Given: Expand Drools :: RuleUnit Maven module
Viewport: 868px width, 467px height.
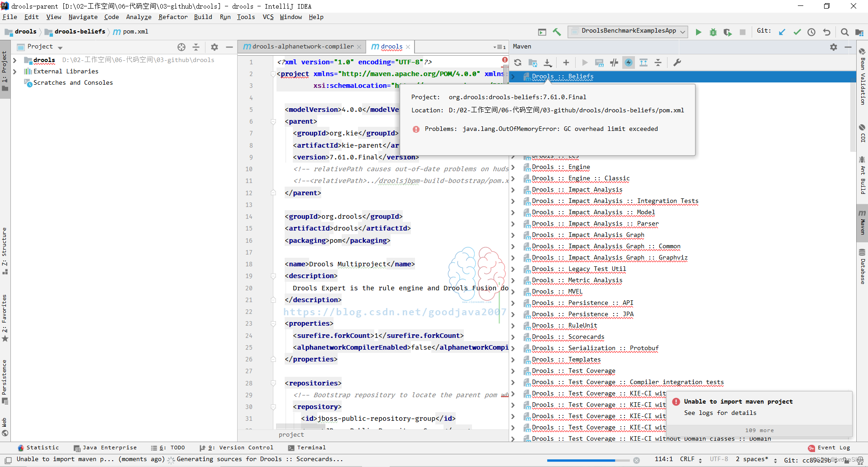Looking at the screenshot, I should pyautogui.click(x=513, y=326).
